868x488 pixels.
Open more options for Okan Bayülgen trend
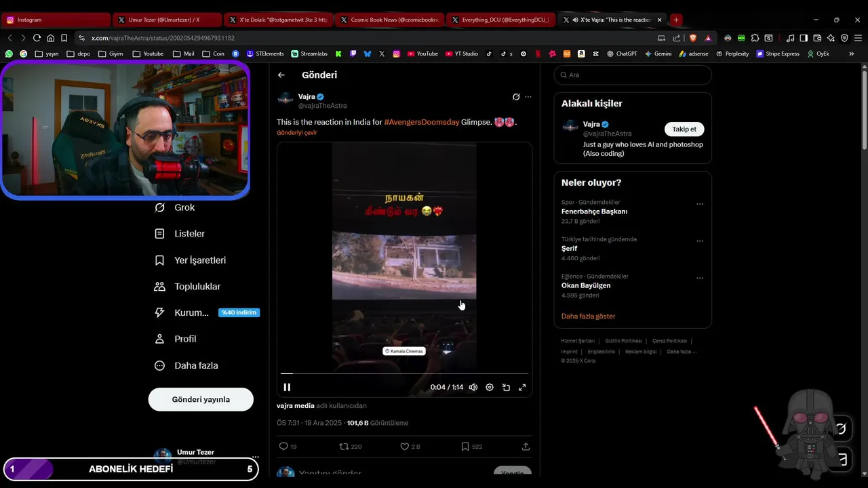[x=700, y=278]
